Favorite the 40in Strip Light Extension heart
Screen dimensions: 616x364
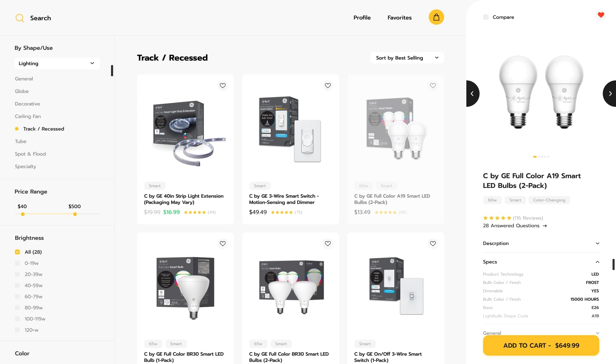pos(223,86)
